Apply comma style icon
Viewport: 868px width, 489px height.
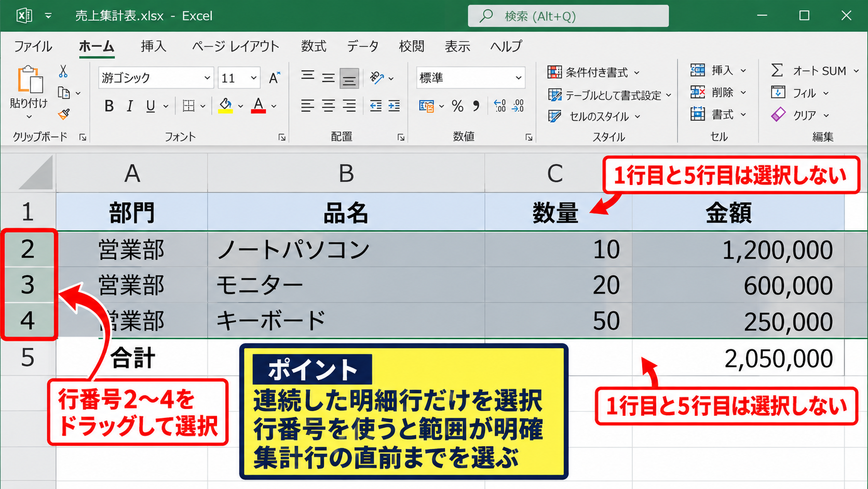pos(476,106)
